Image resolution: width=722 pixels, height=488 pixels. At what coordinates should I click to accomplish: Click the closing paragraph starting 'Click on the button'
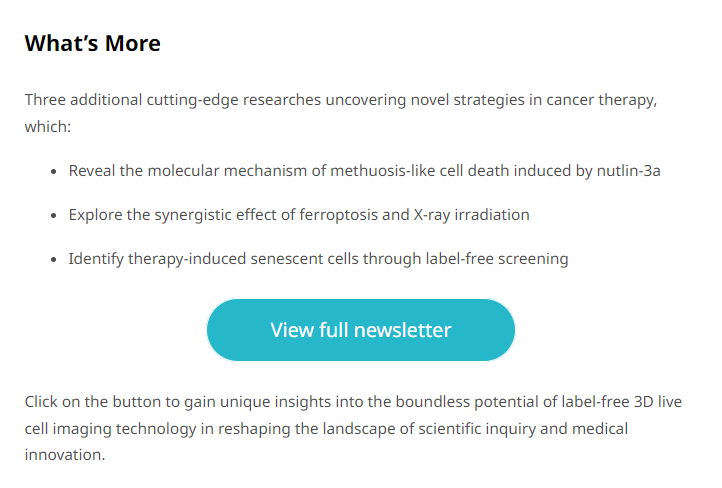tap(353, 428)
